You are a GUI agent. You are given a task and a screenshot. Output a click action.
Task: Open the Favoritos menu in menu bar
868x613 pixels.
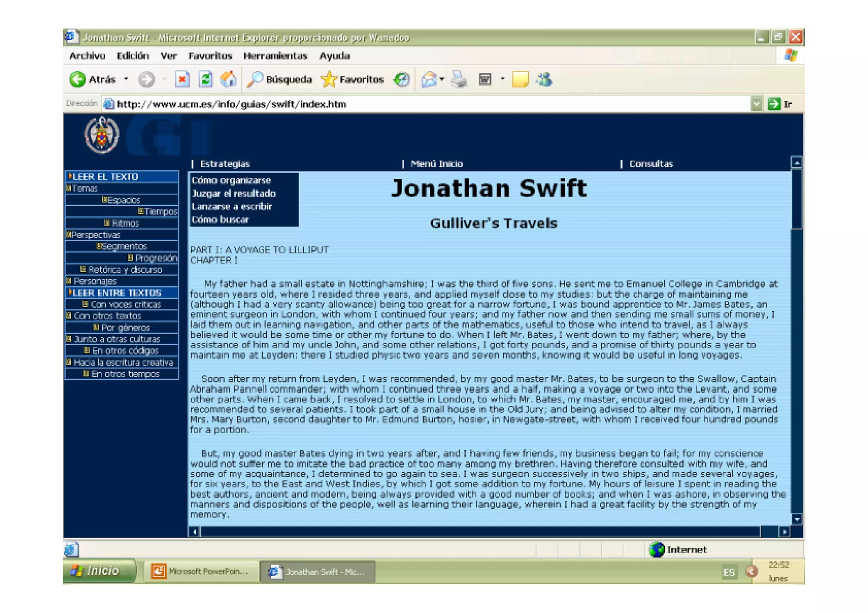[210, 56]
